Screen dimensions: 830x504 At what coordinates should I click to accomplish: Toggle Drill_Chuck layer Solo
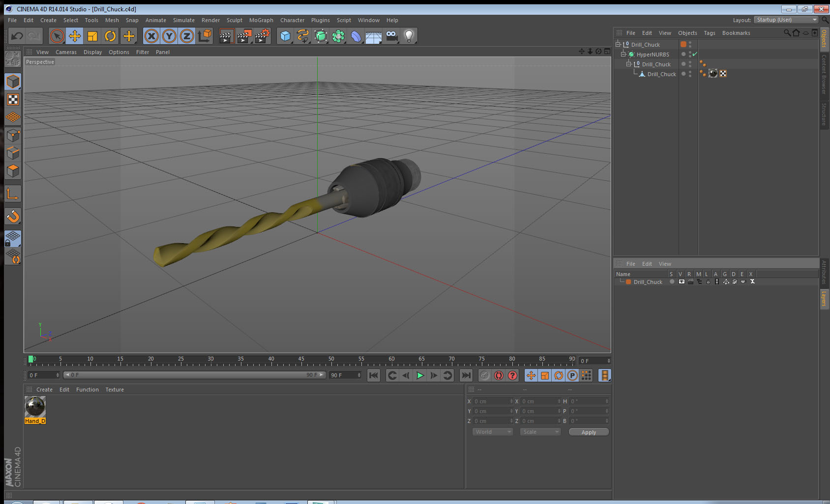tap(672, 281)
